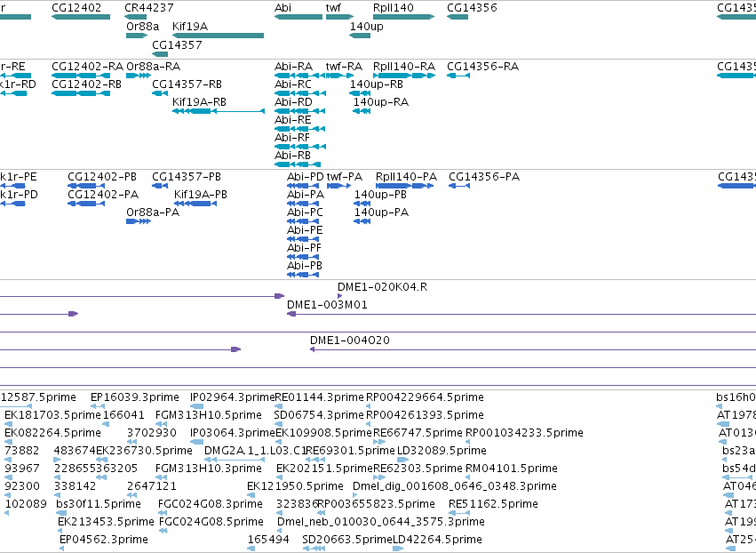Select EST EK213453.5prime
Screen dimensions: 756x553
click(60, 532)
